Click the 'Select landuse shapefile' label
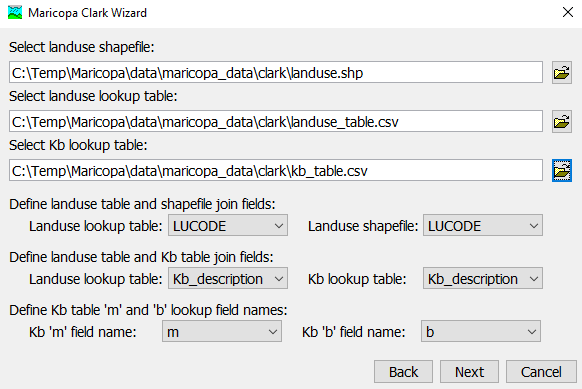Image resolution: width=582 pixels, height=389 pixels. pyautogui.click(x=82, y=48)
